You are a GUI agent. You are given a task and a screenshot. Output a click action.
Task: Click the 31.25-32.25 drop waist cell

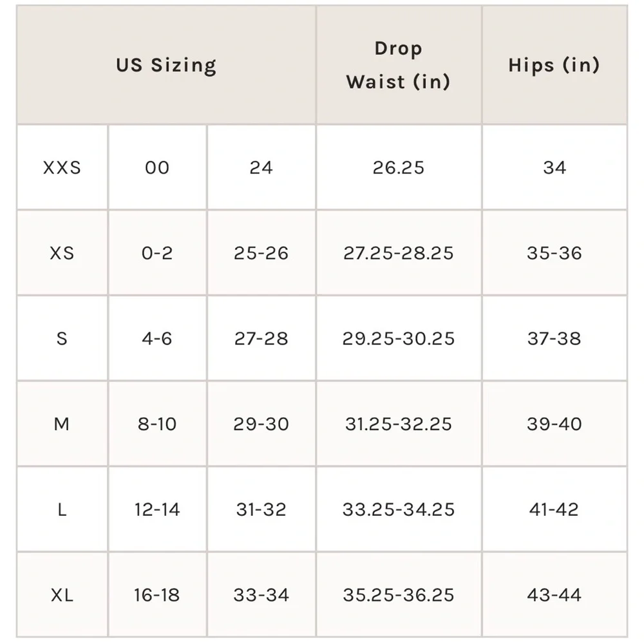(398, 424)
